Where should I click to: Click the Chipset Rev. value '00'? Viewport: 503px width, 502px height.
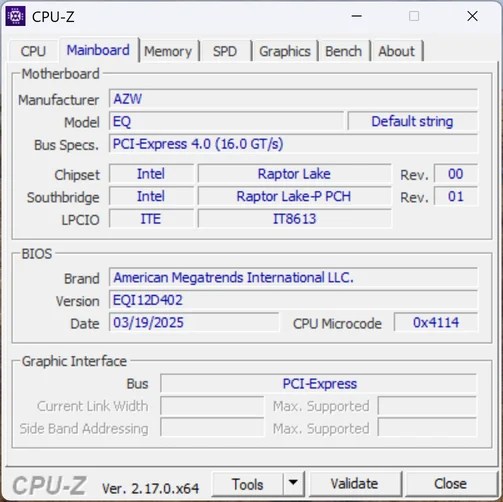click(x=456, y=174)
